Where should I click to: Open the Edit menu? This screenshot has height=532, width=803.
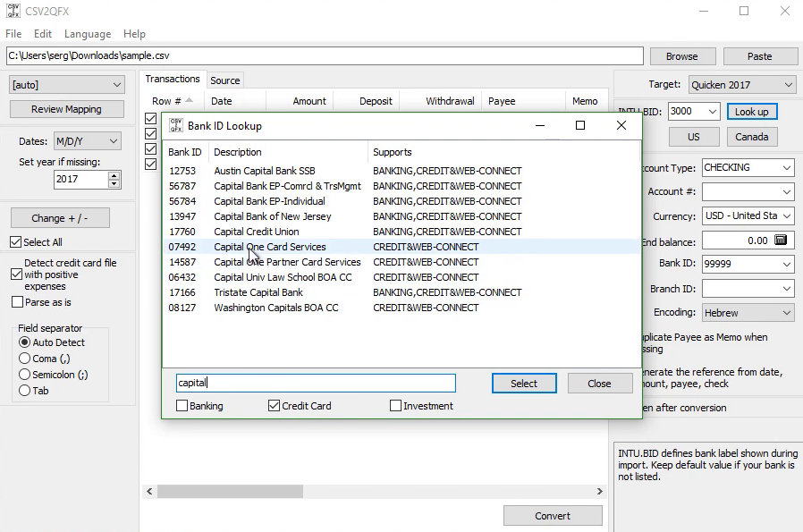pyautogui.click(x=43, y=34)
